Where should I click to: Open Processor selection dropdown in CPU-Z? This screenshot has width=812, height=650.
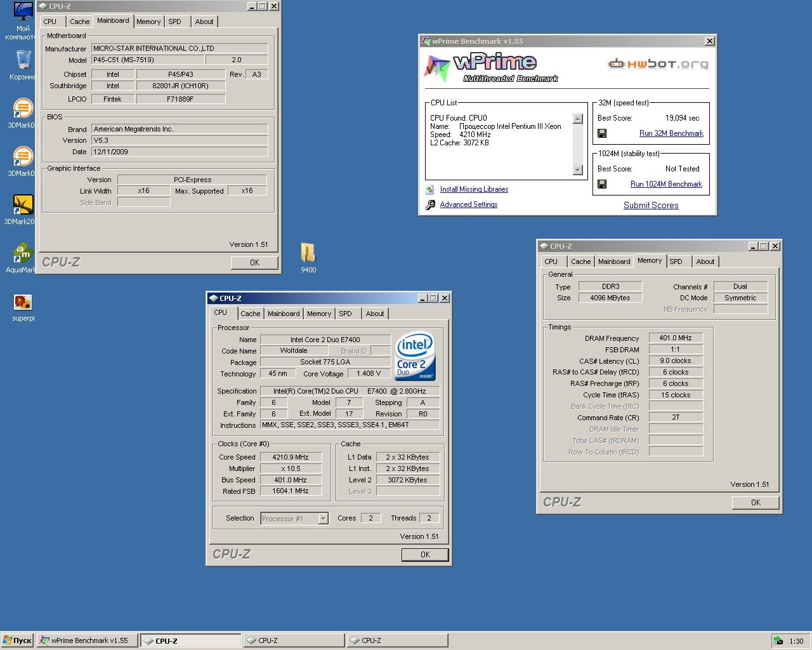point(323,519)
